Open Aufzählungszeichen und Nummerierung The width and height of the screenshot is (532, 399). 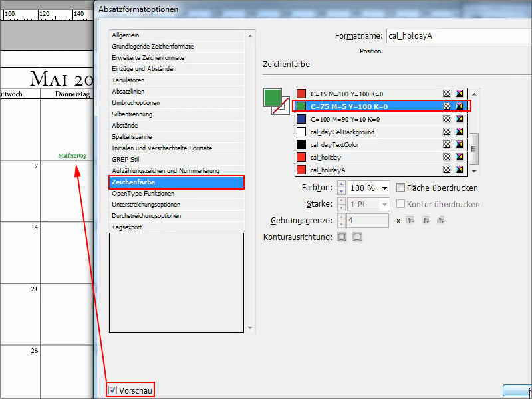point(176,171)
